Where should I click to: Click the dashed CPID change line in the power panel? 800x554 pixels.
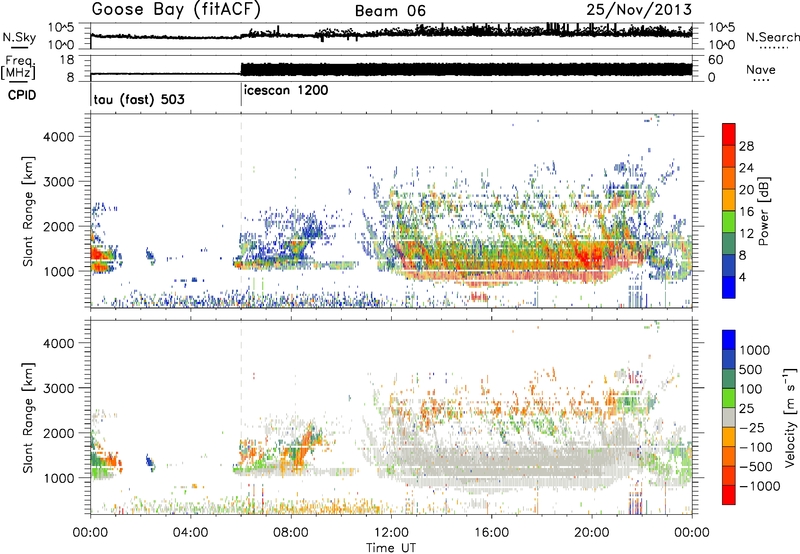[x=241, y=211]
